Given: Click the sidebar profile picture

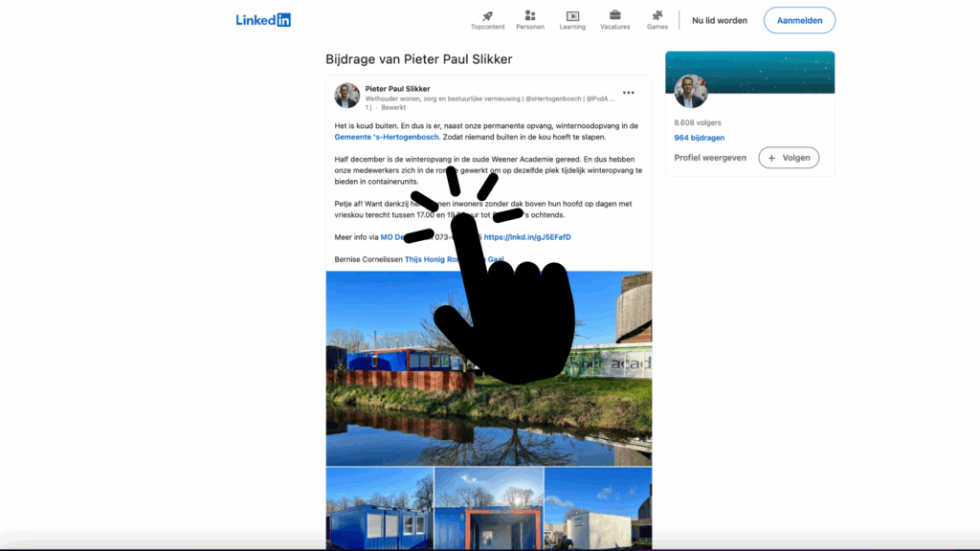Looking at the screenshot, I should click(x=690, y=92).
